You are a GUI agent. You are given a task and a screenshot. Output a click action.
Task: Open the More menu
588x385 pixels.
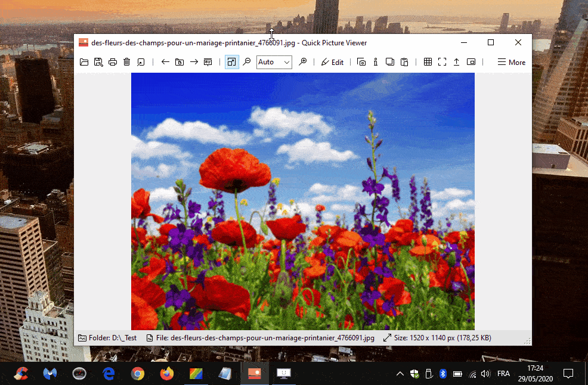tap(512, 62)
